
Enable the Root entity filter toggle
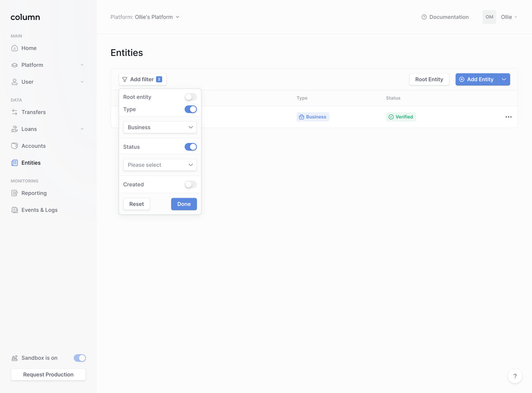click(191, 97)
